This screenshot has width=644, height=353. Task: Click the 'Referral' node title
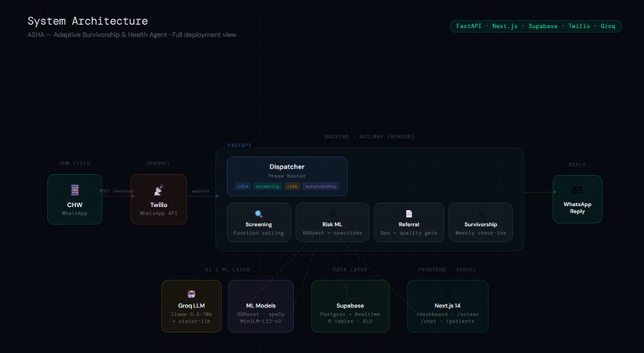(408, 224)
